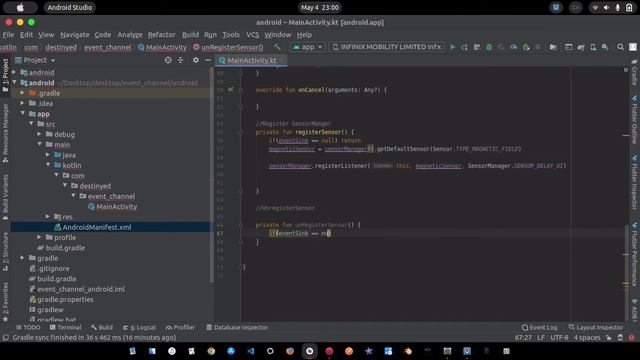Click the unRegisterSensor() breadcrumb
Screen dimensions: 640x360
(228, 47)
